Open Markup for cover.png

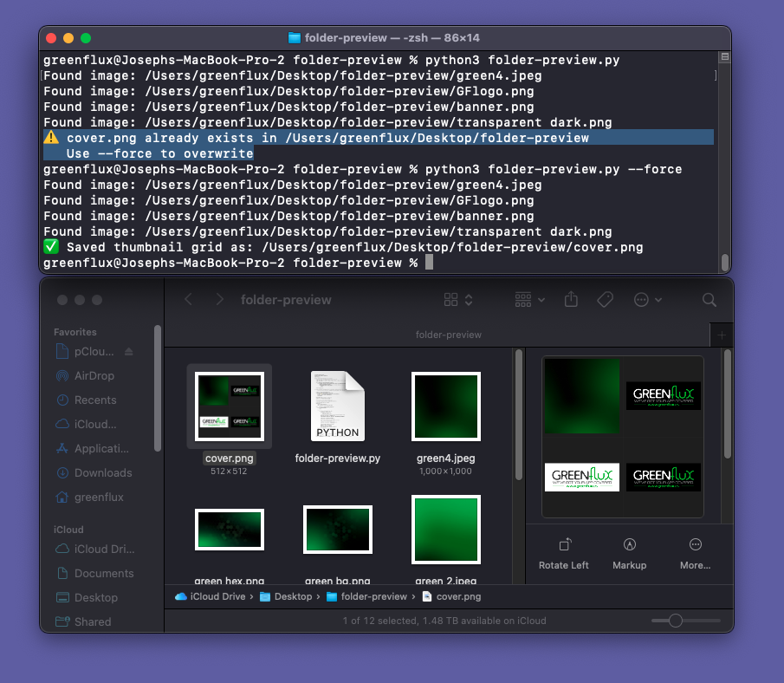(629, 555)
